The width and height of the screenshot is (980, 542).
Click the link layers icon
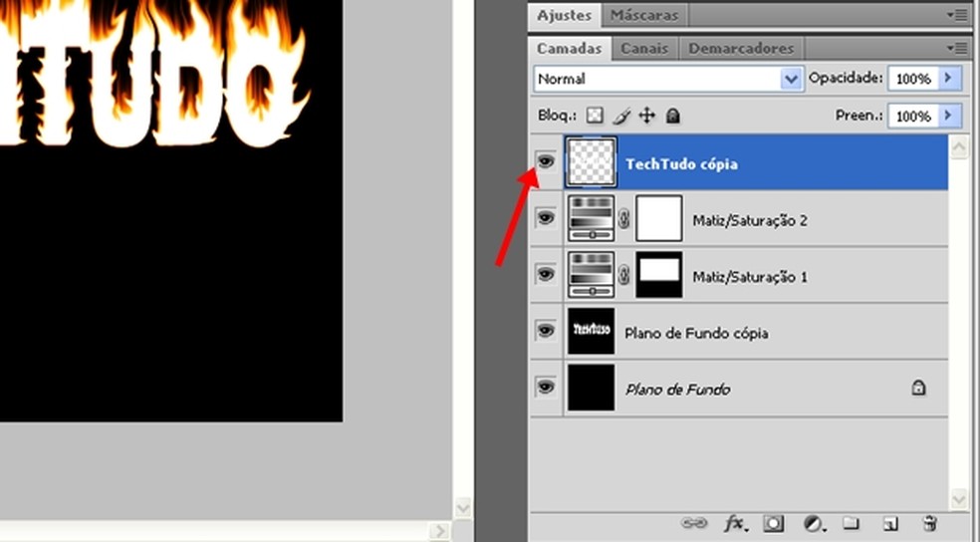[x=694, y=523]
